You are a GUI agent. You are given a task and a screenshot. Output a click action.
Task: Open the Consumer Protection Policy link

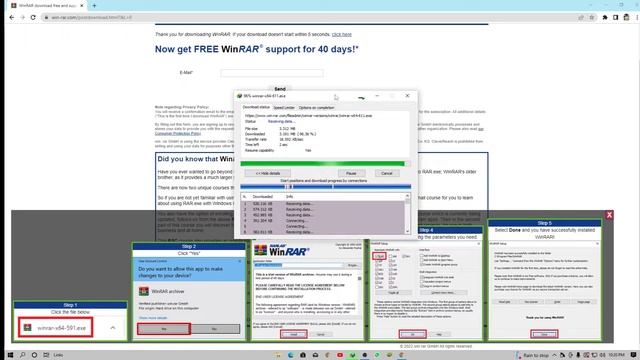pyautogui.click(x=178, y=133)
